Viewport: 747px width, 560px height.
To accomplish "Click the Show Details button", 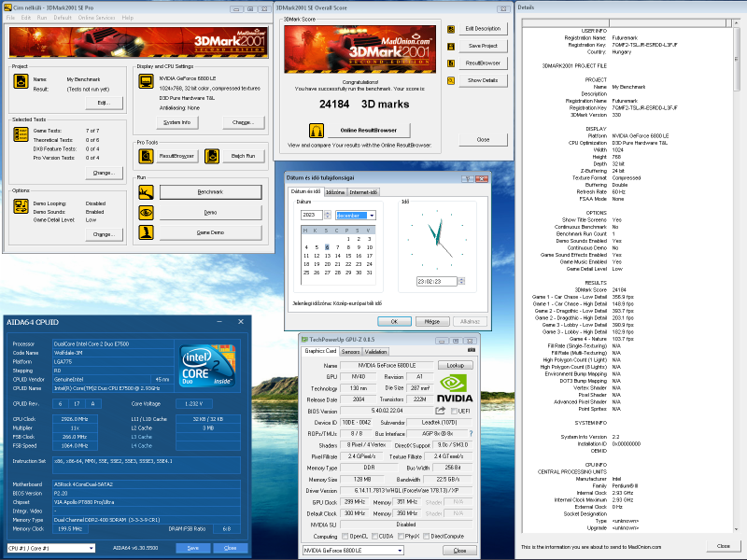I will point(483,80).
